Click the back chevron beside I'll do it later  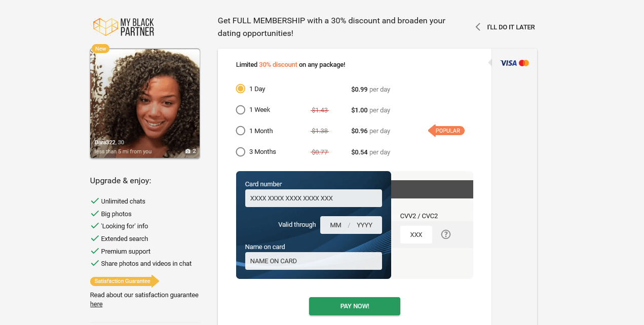click(x=478, y=27)
